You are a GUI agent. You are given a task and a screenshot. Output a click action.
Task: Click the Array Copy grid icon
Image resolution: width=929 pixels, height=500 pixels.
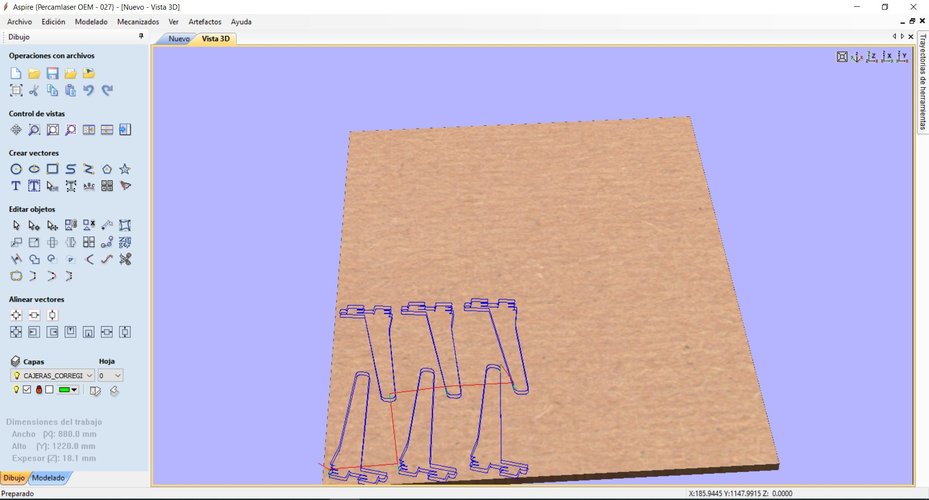point(88,242)
